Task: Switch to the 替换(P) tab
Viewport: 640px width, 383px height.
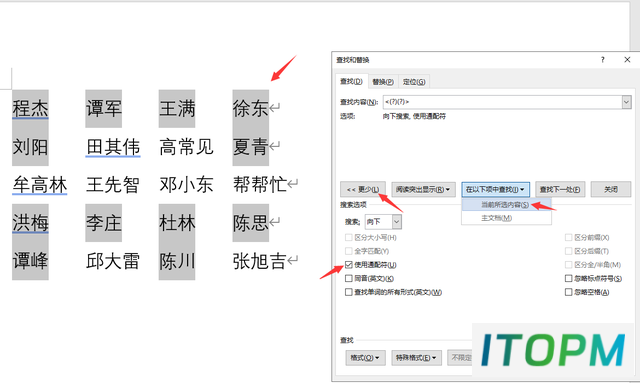Action: (383, 82)
